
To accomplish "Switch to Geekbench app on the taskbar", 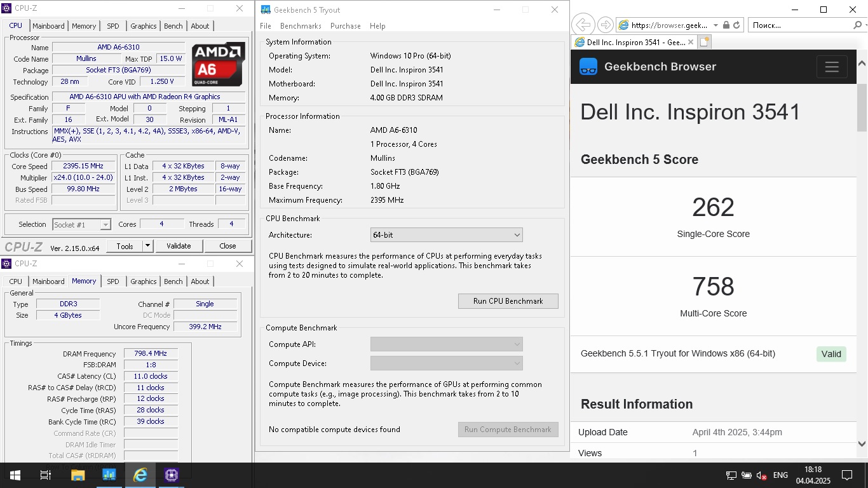I will coord(109,475).
